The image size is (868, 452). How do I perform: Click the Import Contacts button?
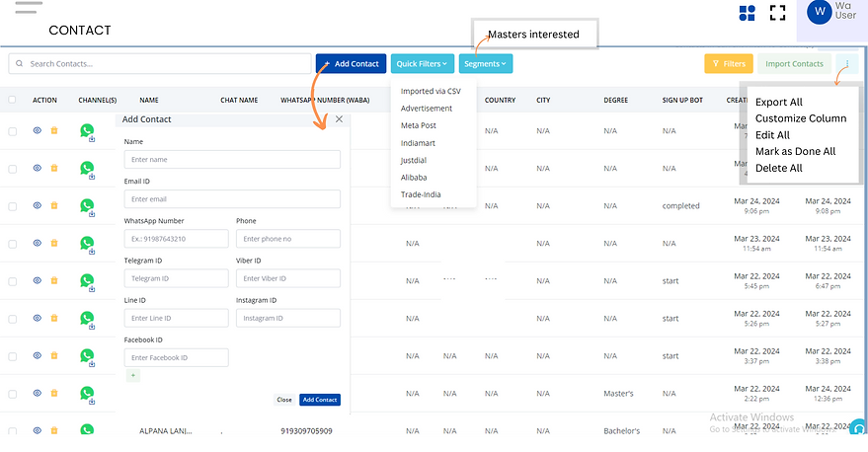click(x=794, y=64)
